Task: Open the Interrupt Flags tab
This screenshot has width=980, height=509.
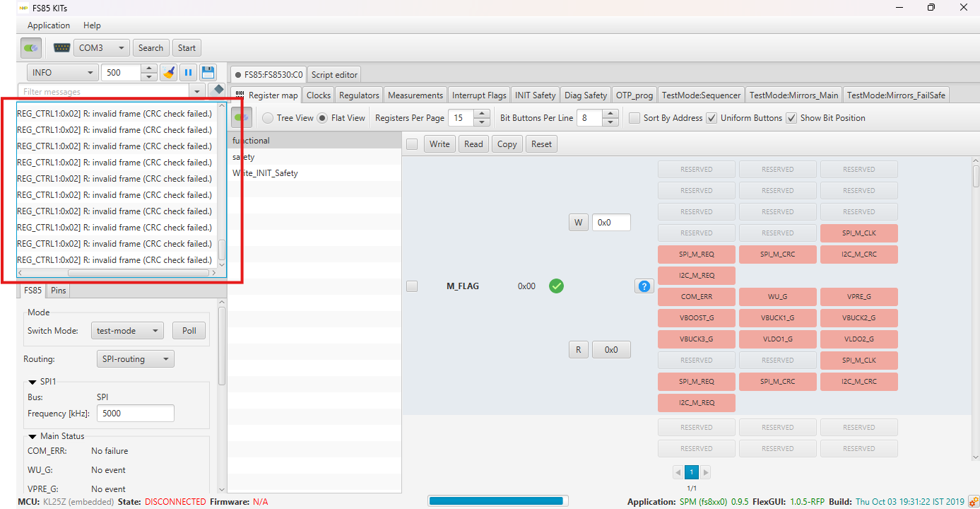Action: click(x=479, y=94)
